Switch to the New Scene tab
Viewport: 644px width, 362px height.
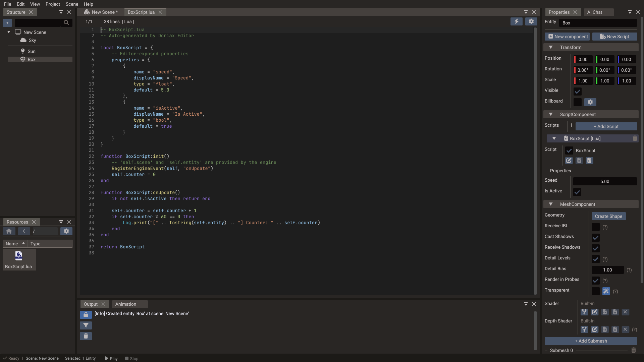pos(101,12)
